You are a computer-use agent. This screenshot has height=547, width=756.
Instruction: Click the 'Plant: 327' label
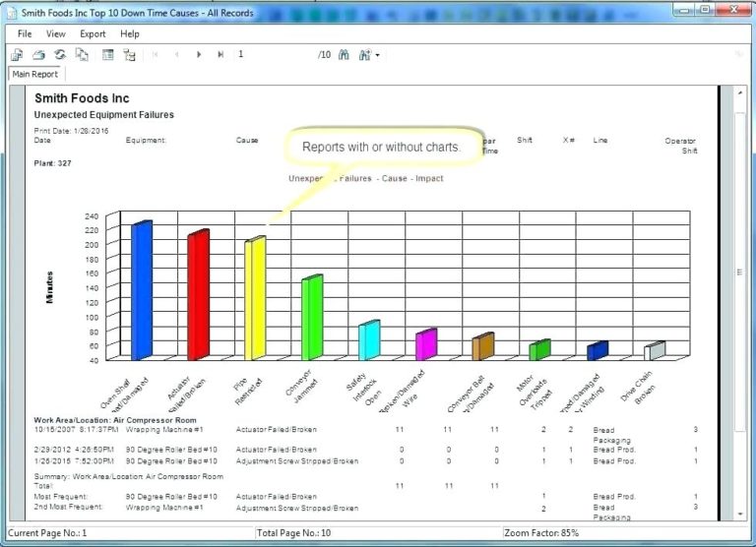(52, 163)
